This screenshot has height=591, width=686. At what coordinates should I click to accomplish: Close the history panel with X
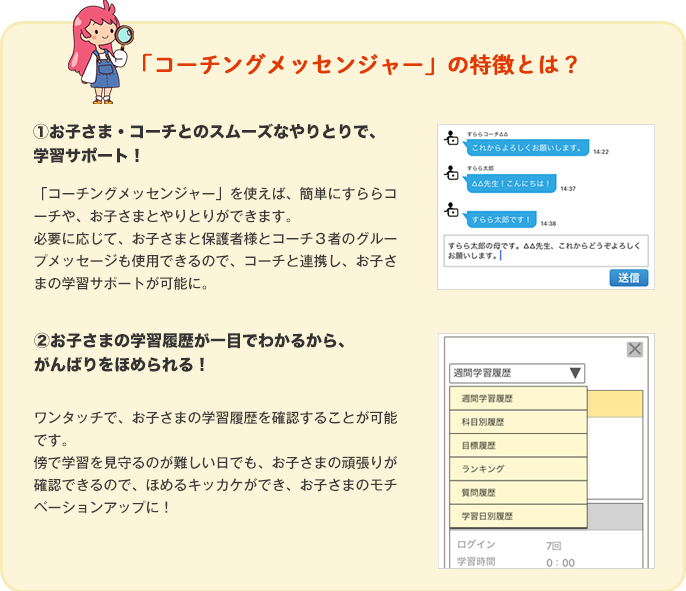[635, 349]
